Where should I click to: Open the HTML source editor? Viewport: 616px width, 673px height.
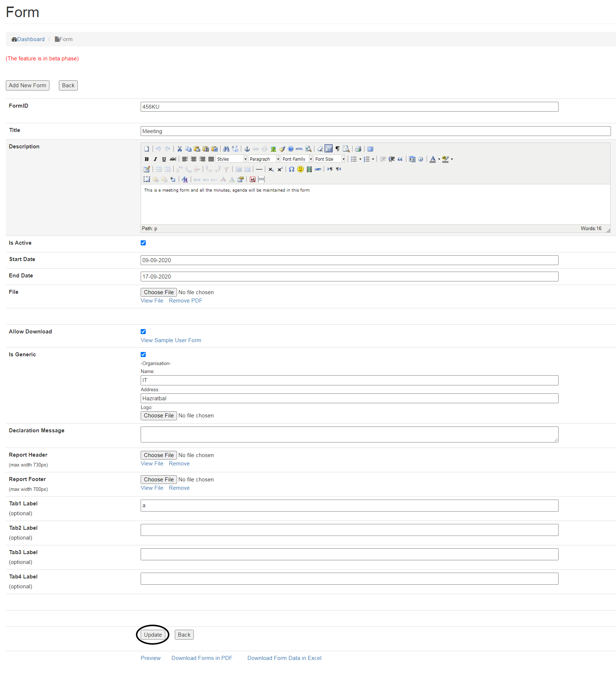point(299,149)
